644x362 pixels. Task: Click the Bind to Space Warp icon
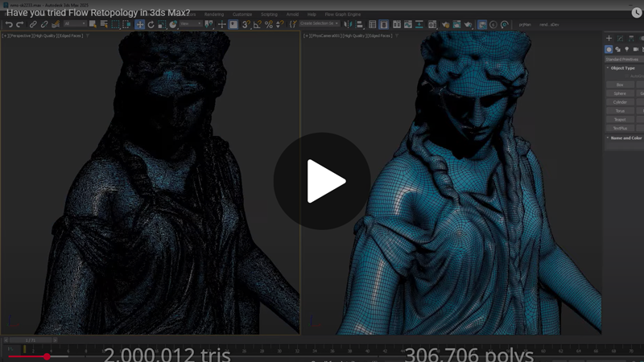coord(56,25)
